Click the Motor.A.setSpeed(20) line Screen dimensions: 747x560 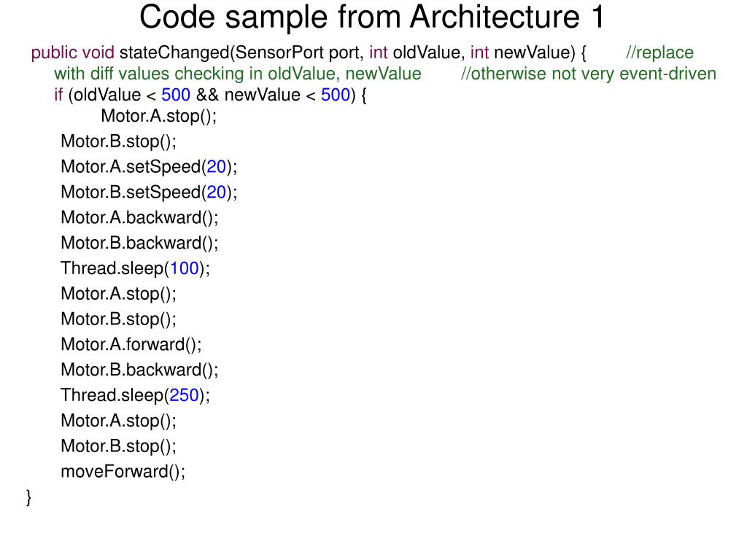tap(149, 167)
